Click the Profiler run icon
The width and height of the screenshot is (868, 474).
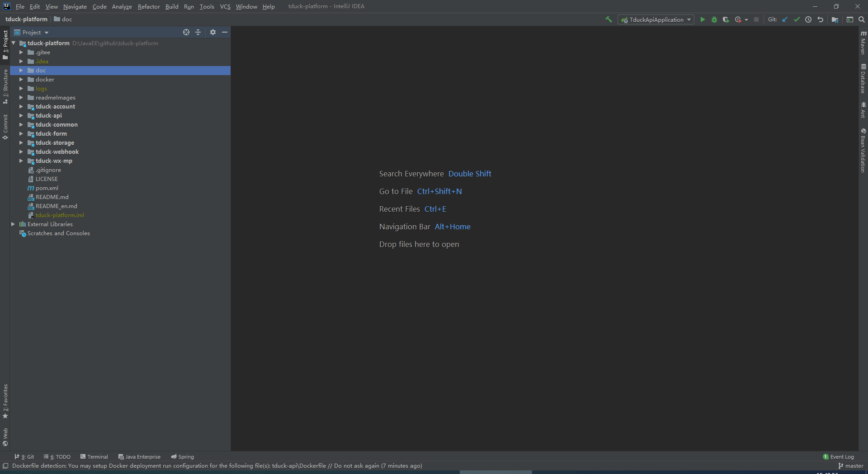tap(738, 19)
